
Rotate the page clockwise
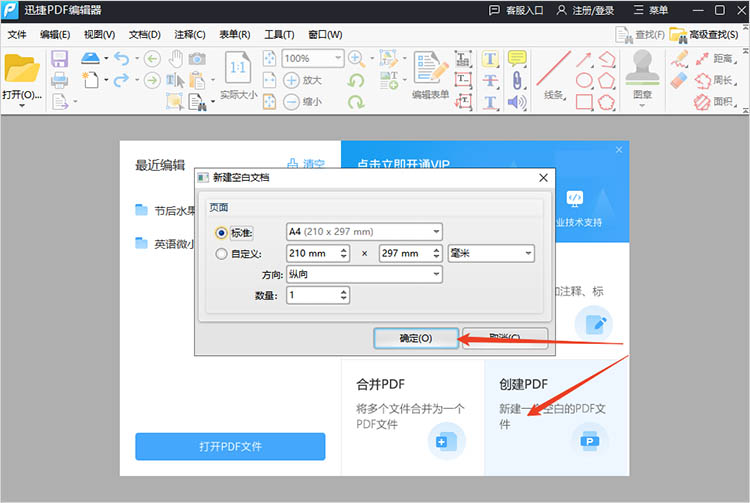coord(356,101)
